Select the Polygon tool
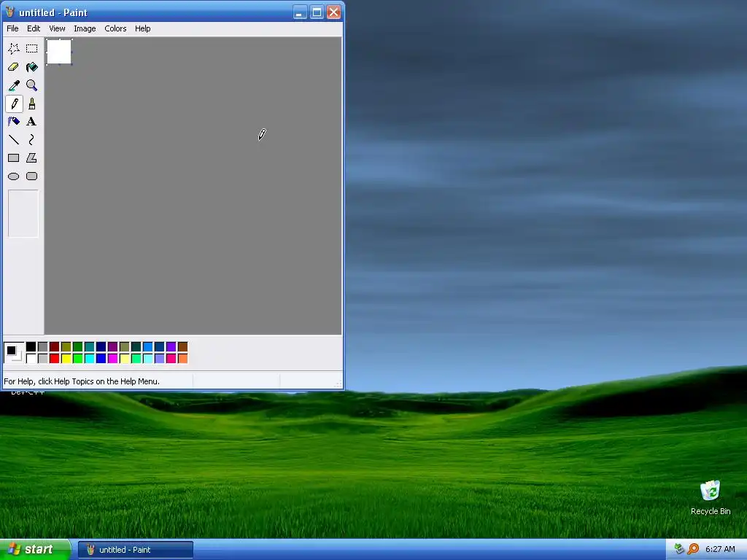747x560 pixels. pos(31,157)
